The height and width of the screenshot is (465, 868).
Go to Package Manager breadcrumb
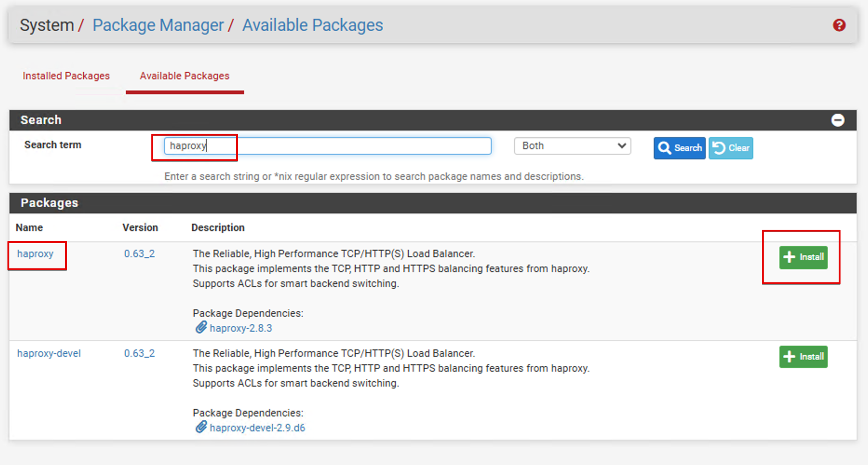(x=158, y=25)
